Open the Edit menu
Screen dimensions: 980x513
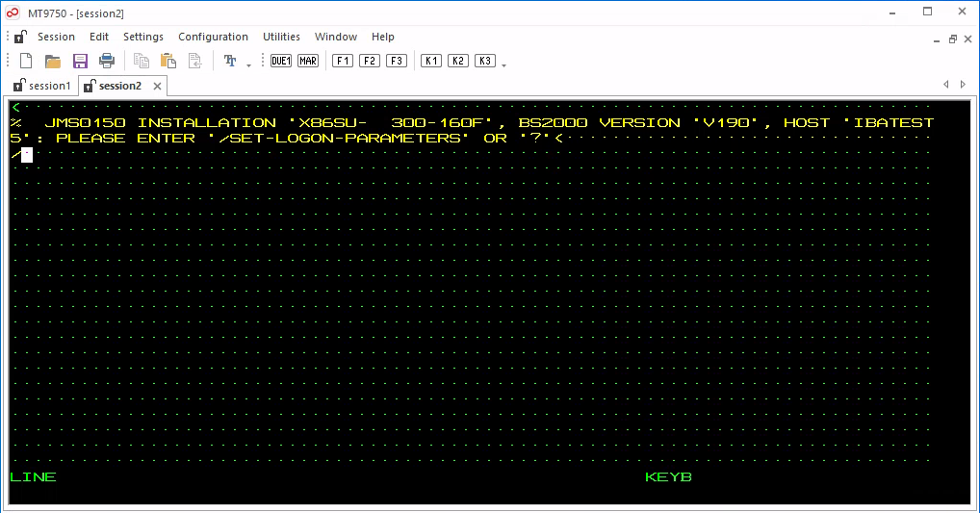(x=99, y=37)
